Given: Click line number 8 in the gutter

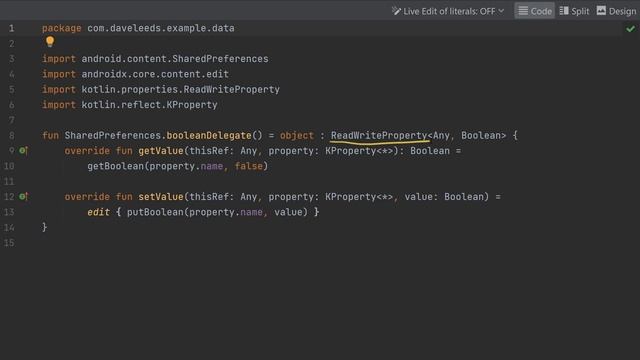Looking at the screenshot, I should 11,136.
